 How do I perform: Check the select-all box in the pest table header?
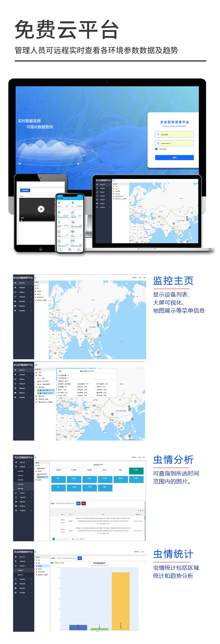click(52, 515)
